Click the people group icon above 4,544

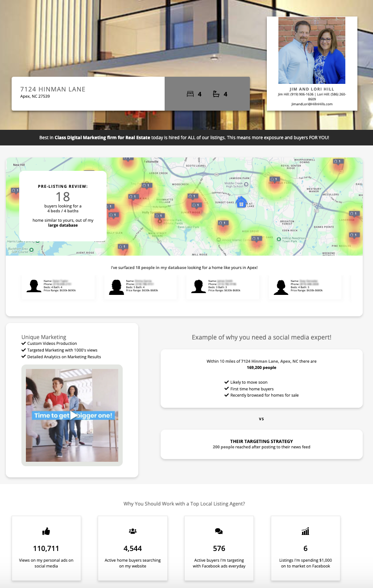[x=133, y=531]
